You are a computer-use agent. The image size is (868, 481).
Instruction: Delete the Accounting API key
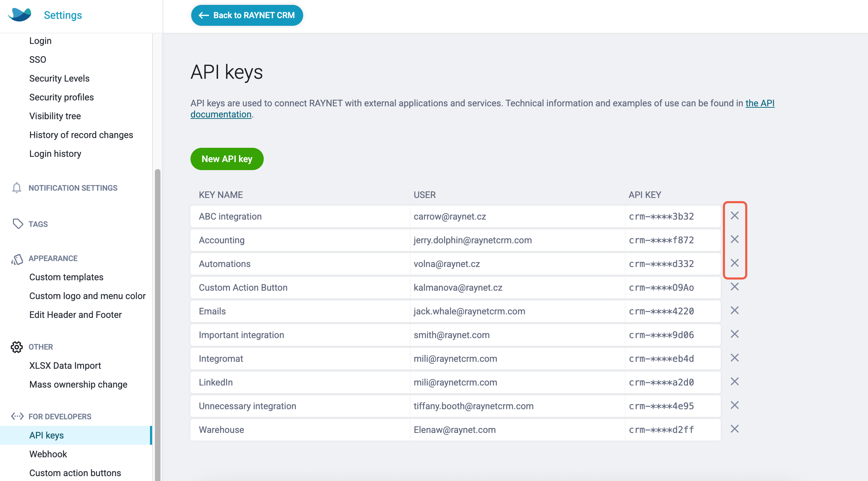click(735, 239)
